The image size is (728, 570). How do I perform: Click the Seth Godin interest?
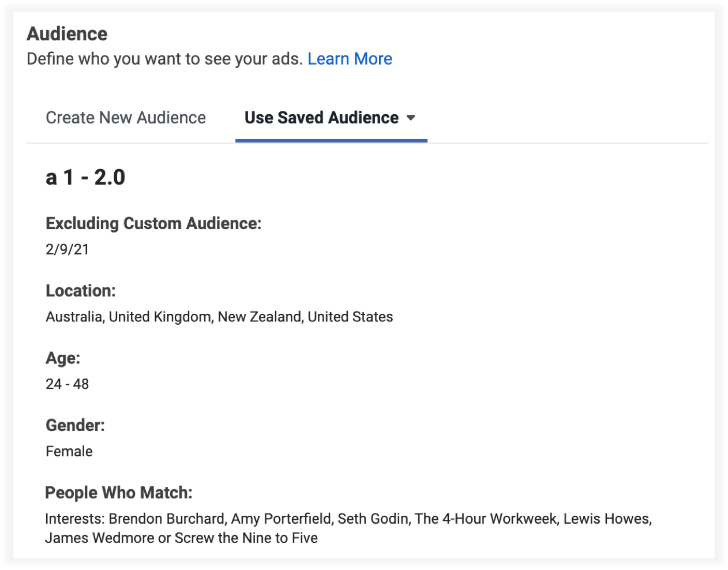click(x=373, y=519)
